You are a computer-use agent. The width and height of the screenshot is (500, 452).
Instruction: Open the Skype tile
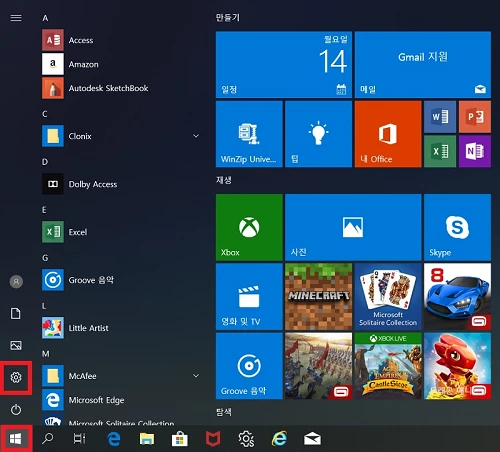pos(457,227)
